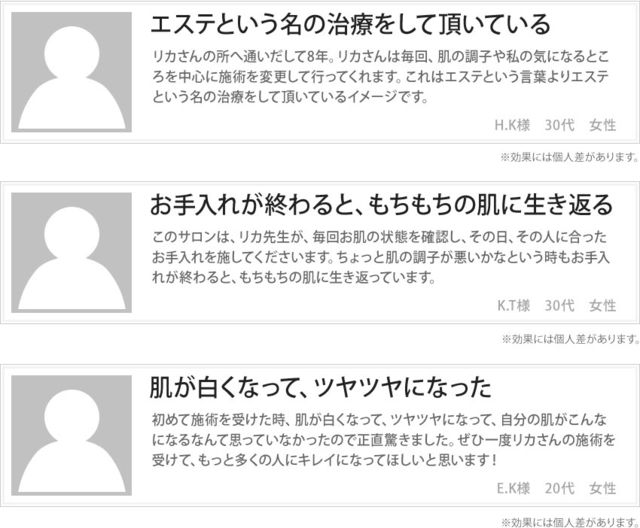Click the review text starting このサロンは、リカ先生が
The width and height of the screenshot is (640, 528).
[x=381, y=257]
